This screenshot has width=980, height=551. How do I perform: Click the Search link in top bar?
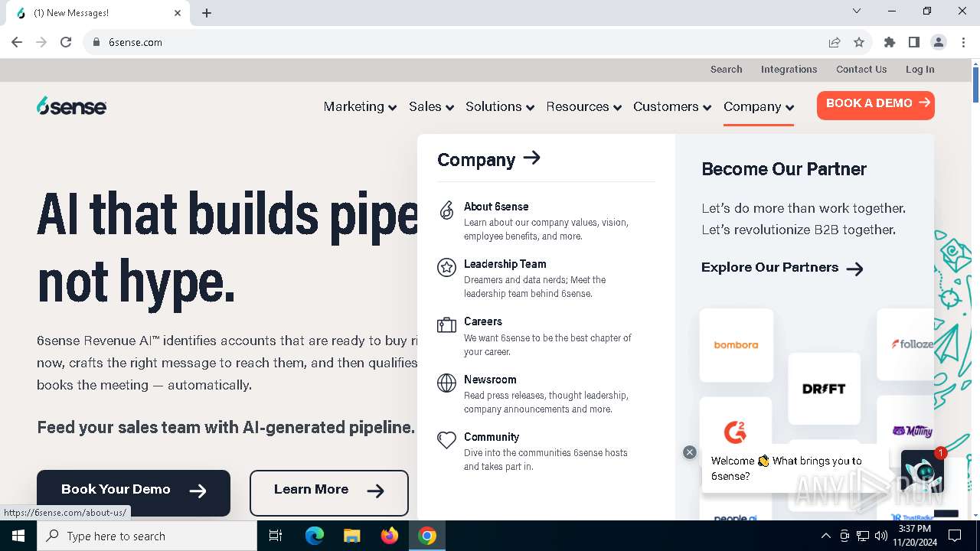point(726,69)
